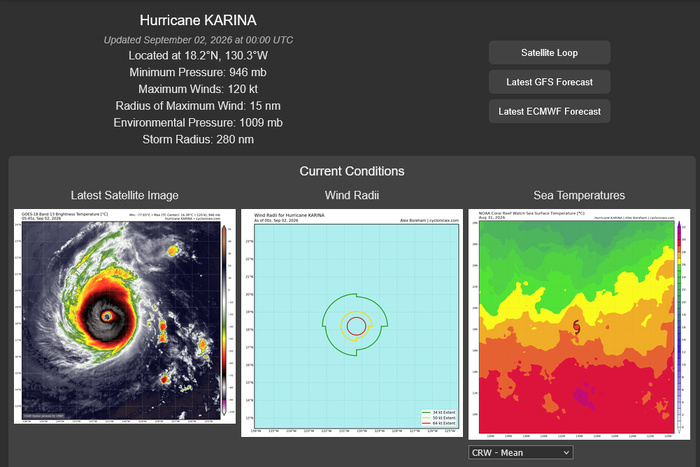Screen dimensions: 700x467
Task: Select 'Environmental Pressure: 1009 mb' text
Action: tap(198, 123)
